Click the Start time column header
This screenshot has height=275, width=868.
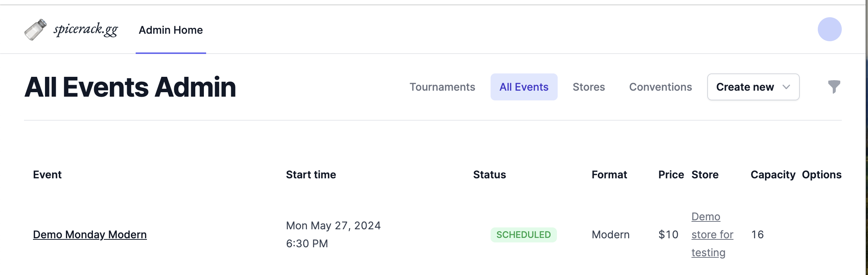click(311, 175)
